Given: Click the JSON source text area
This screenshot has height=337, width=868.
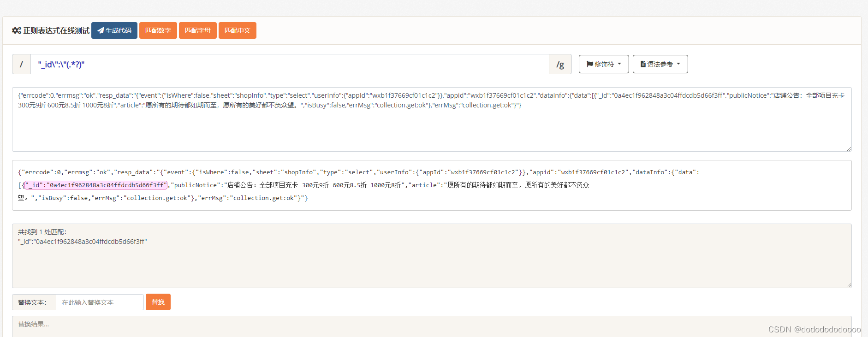Looking at the screenshot, I should (x=432, y=119).
